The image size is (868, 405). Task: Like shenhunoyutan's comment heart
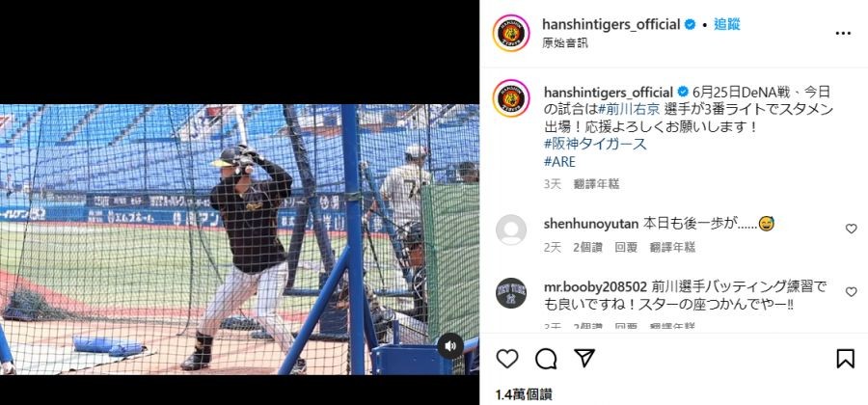pos(851,229)
